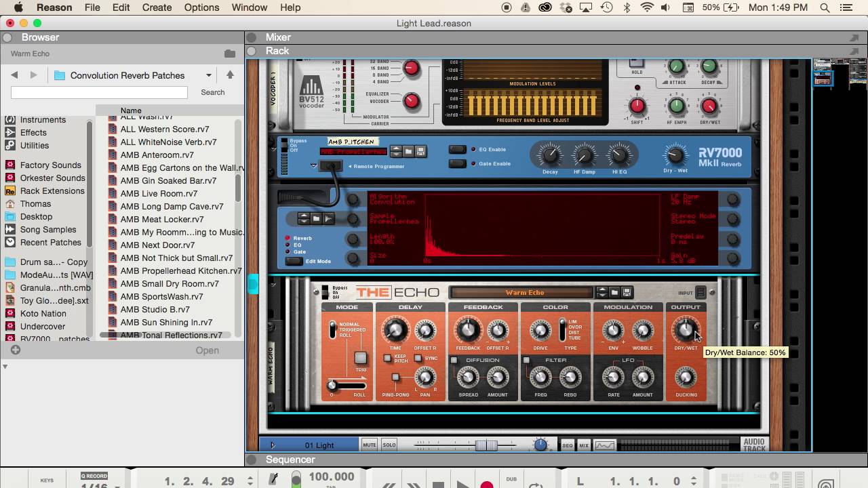
Task: Toggle the Gate Enable button on RV7000
Action: pyautogui.click(x=458, y=163)
